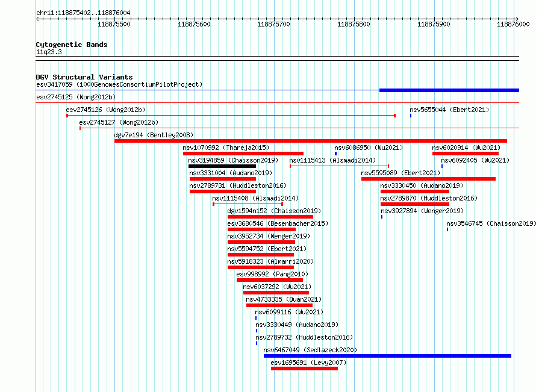Click ruler coordinate 118875900
Screen dimensions: 536x392
tap(434, 24)
